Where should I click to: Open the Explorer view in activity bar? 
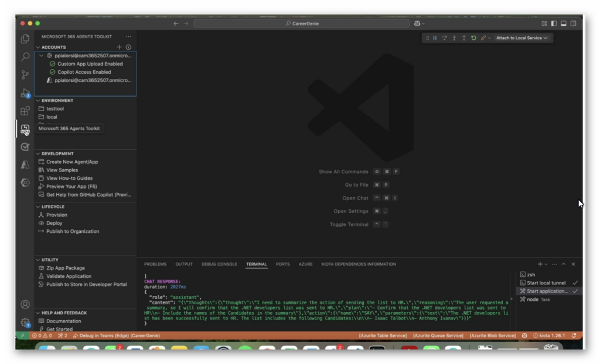point(25,39)
